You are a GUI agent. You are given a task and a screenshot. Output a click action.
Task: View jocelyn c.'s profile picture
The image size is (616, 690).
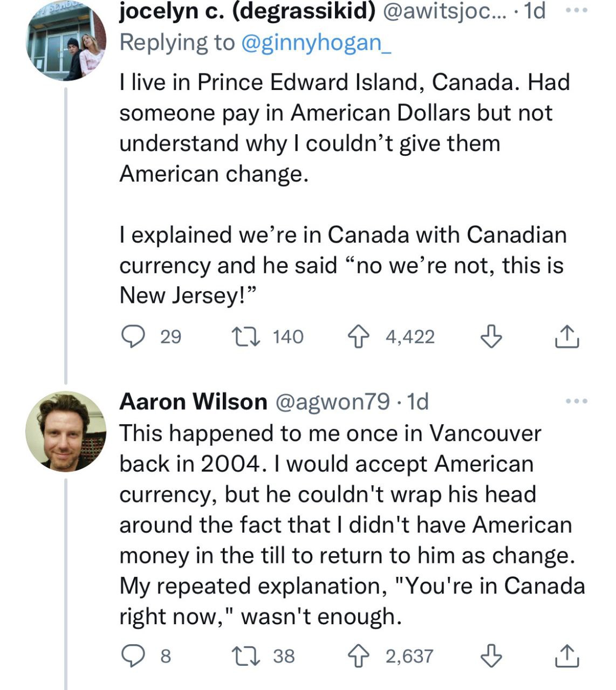point(66,42)
